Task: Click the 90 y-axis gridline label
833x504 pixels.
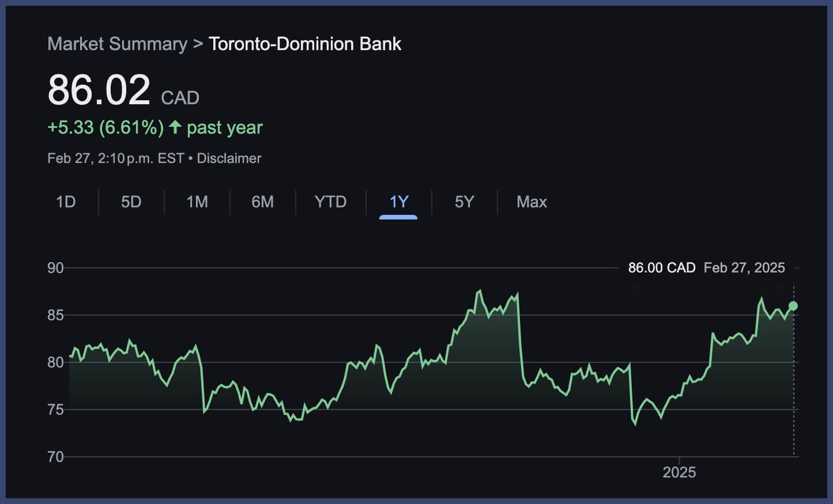Action: [56, 268]
